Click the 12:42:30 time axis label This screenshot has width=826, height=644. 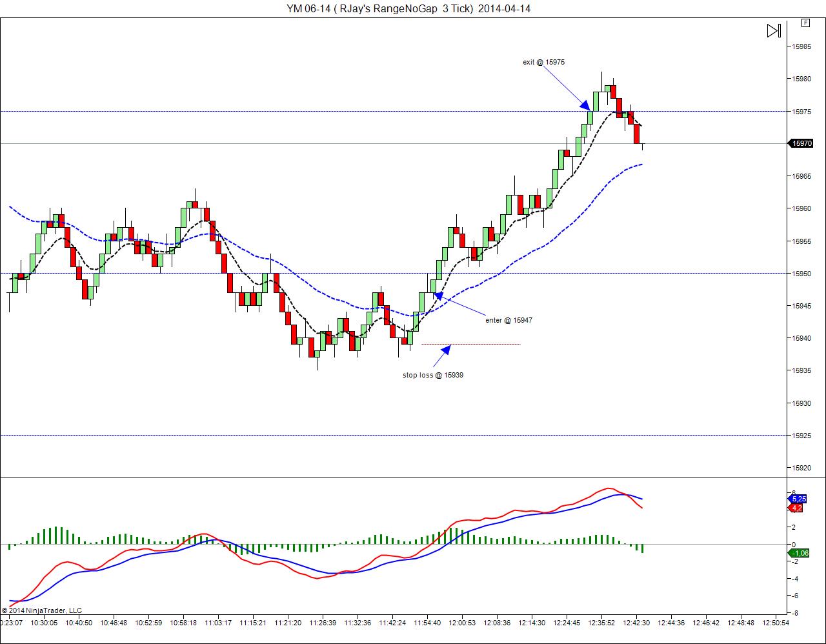click(x=636, y=623)
